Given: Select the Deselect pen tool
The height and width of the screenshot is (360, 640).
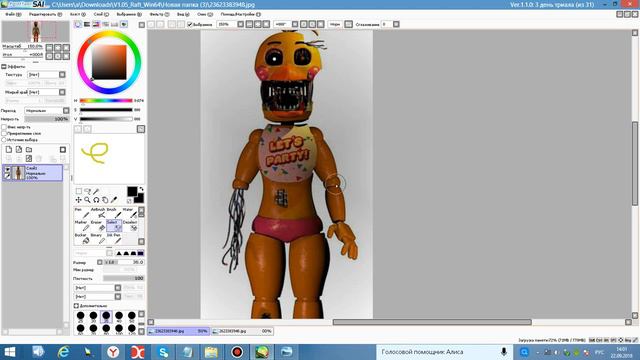Looking at the screenshot, I should [x=130, y=226].
